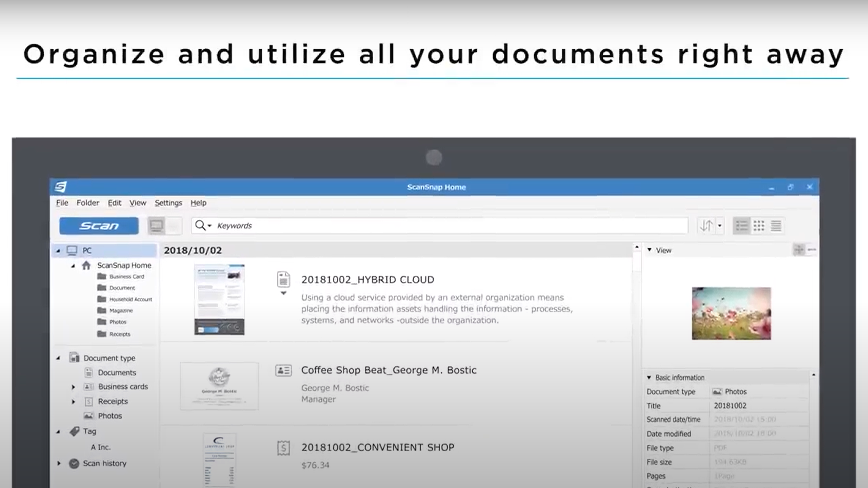The height and width of the screenshot is (488, 868).
Task: Open the Magazine folder
Action: (115, 310)
